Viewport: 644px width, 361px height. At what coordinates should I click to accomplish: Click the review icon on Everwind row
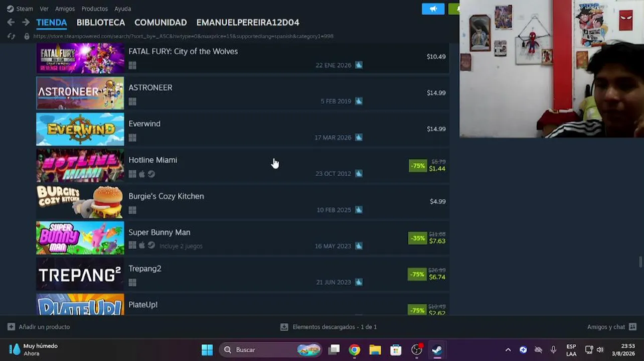tap(359, 137)
